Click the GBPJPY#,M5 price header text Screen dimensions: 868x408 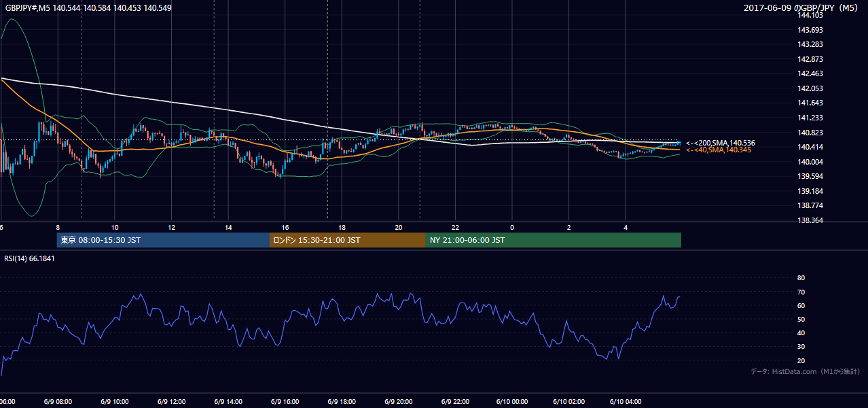click(x=88, y=8)
